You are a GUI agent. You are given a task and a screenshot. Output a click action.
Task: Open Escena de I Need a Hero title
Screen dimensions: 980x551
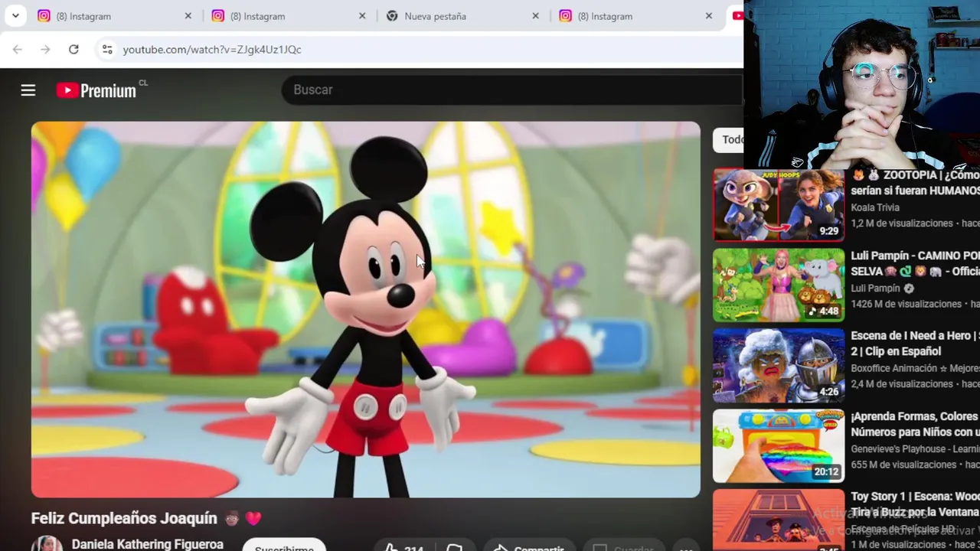pyautogui.click(x=915, y=343)
